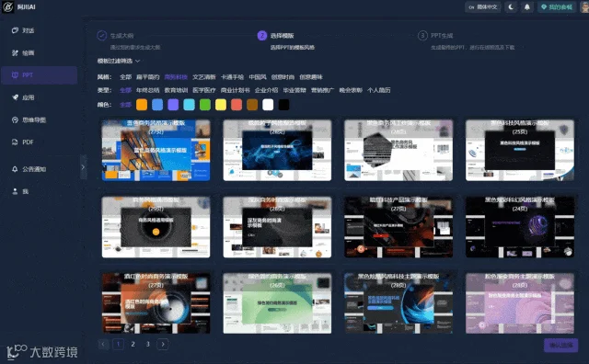Go to page 2 of templates
This screenshot has height=364, width=589.
coord(133,344)
